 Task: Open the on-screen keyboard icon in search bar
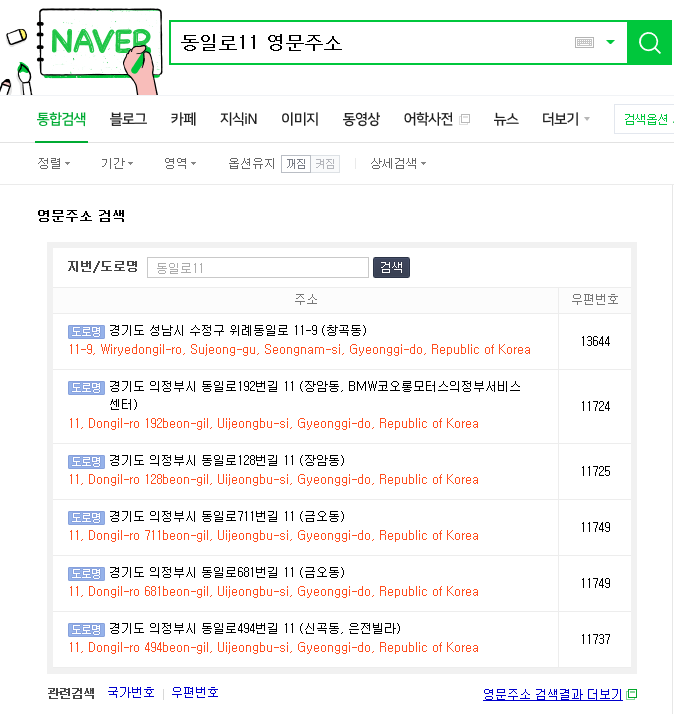click(584, 43)
